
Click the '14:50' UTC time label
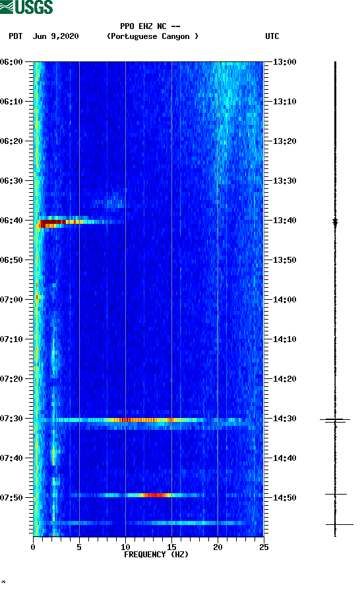pos(284,498)
